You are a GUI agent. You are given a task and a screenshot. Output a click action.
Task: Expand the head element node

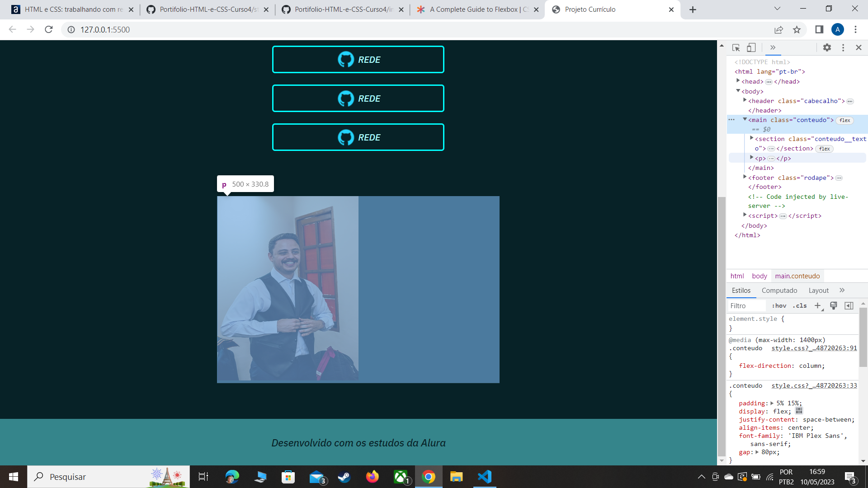[738, 81]
